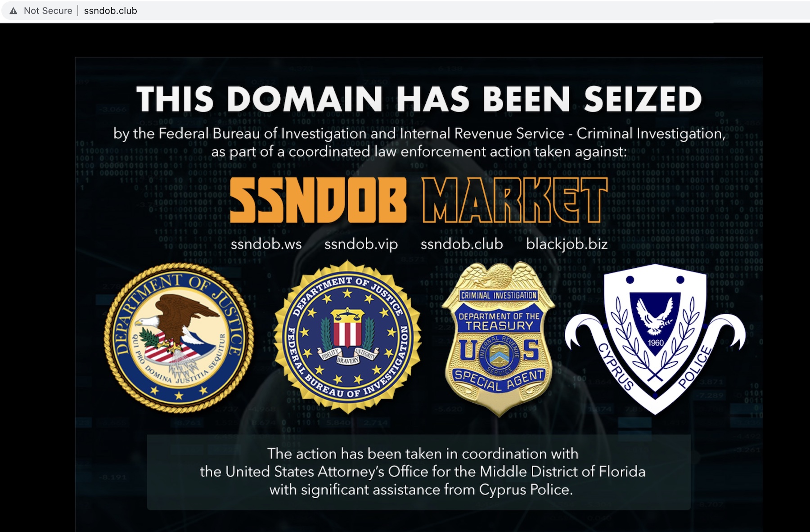The image size is (810, 532).
Task: Click the Cyprus Police shield logo
Action: click(655, 338)
